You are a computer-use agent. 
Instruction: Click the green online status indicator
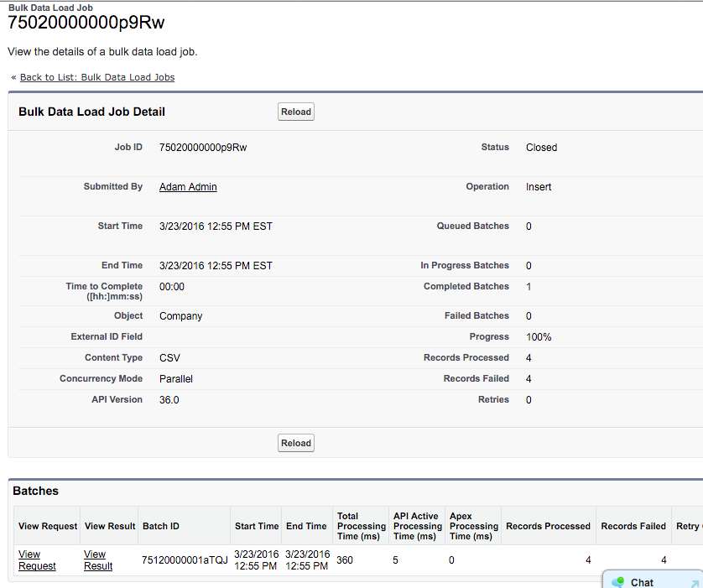[621, 580]
